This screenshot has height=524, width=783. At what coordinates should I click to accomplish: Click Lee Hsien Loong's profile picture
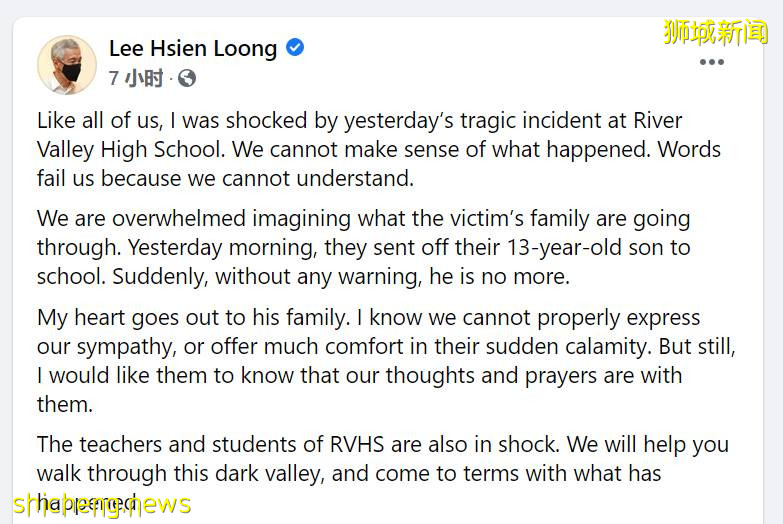coord(66,64)
